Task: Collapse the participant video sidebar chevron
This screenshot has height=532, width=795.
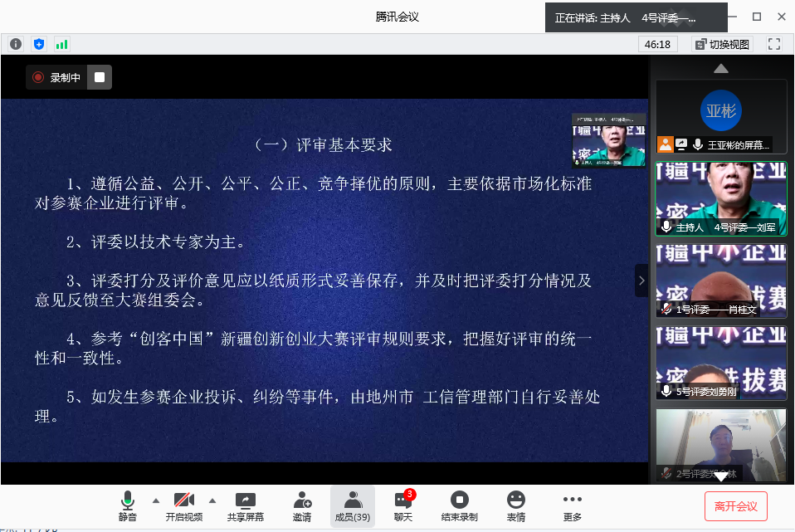Action: (x=641, y=281)
